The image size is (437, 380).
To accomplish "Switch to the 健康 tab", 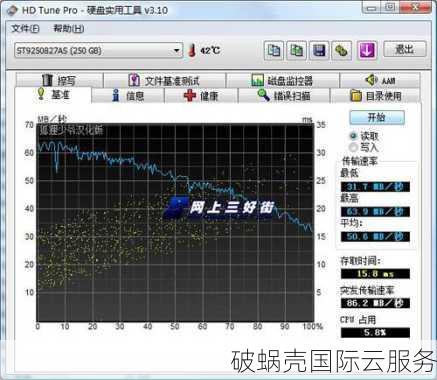I will point(201,96).
